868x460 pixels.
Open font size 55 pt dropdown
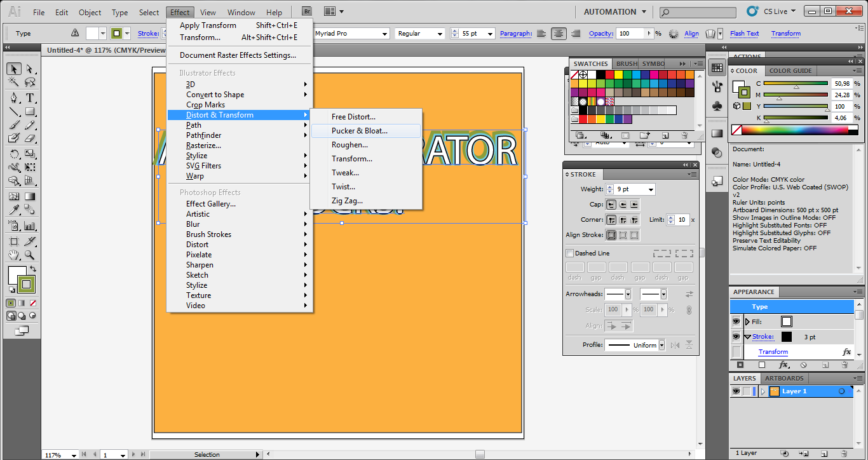point(491,34)
